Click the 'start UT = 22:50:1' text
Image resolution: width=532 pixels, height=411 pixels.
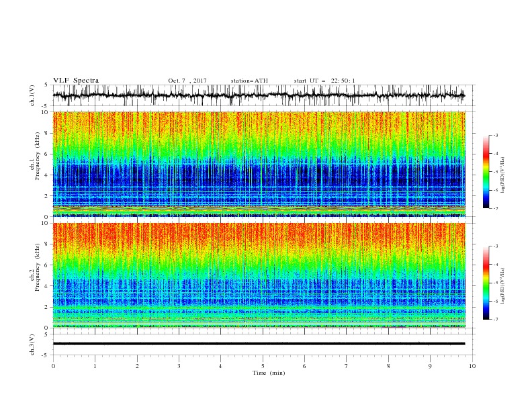pyautogui.click(x=324, y=81)
